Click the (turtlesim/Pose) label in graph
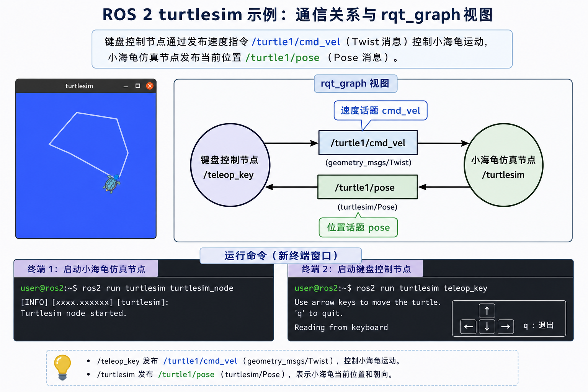The image size is (588, 392). point(367,207)
